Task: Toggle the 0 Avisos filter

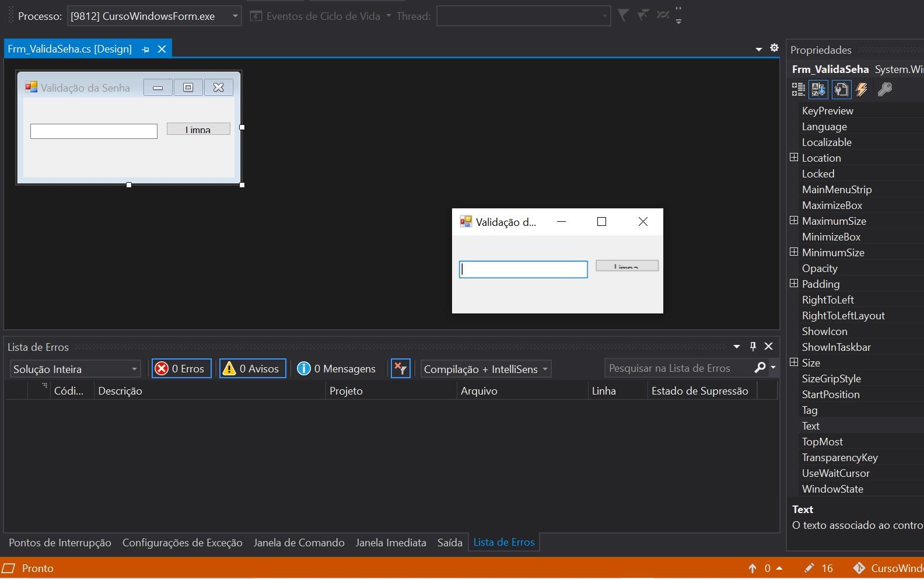Action: [253, 368]
